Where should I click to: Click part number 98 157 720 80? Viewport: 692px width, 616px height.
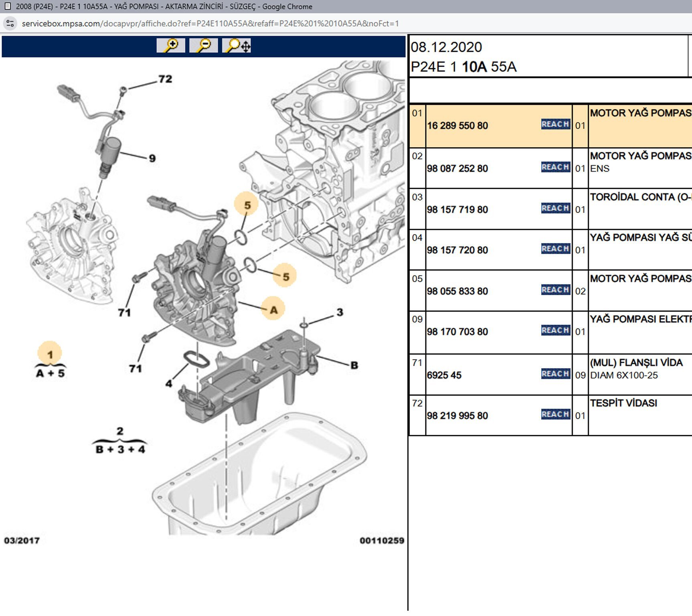click(x=457, y=250)
